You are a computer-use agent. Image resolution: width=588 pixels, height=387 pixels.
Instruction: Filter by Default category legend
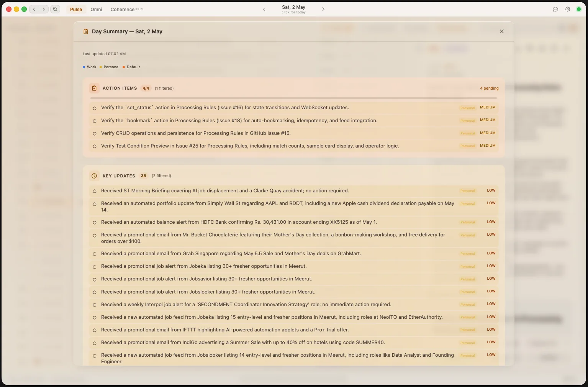(131, 67)
